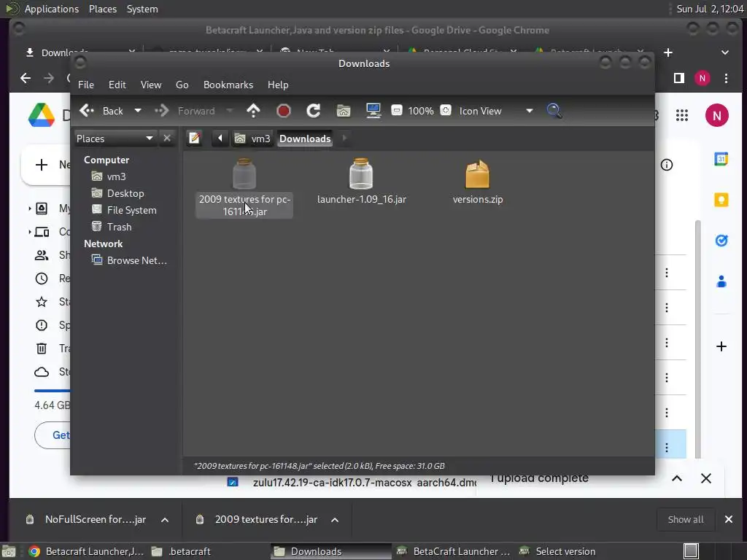
Task: Open the File menu
Action: pyautogui.click(x=86, y=85)
